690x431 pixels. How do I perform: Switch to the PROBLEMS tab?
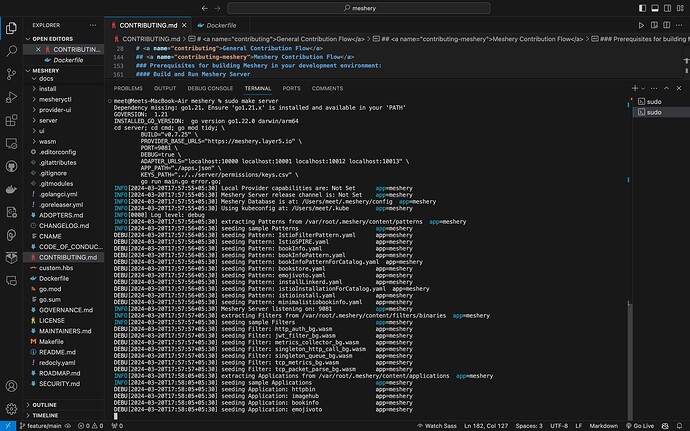tap(128, 88)
